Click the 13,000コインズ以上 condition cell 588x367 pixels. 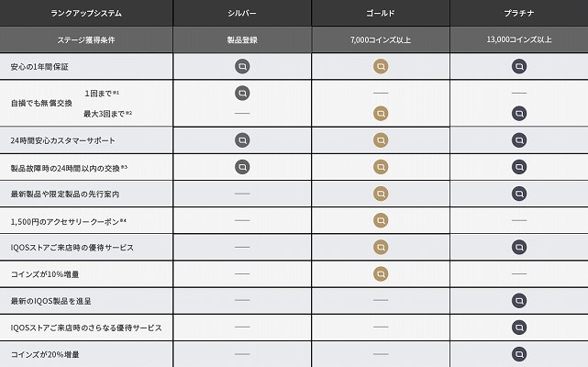click(519, 39)
